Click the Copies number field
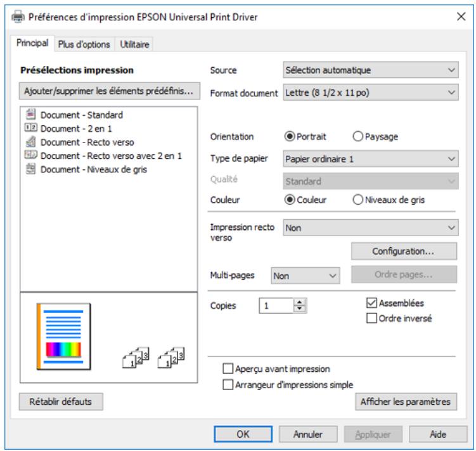Image resolution: width=476 pixels, height=451 pixels. click(x=276, y=305)
